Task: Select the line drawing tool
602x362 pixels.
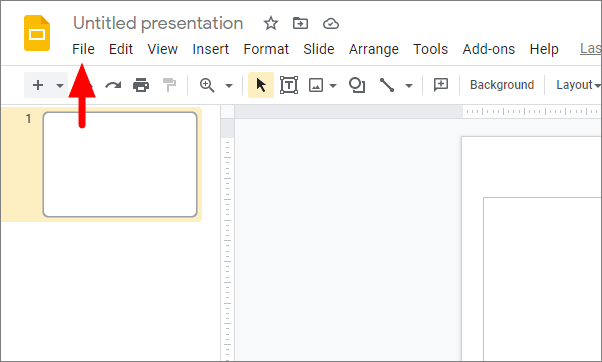Action: 387,85
